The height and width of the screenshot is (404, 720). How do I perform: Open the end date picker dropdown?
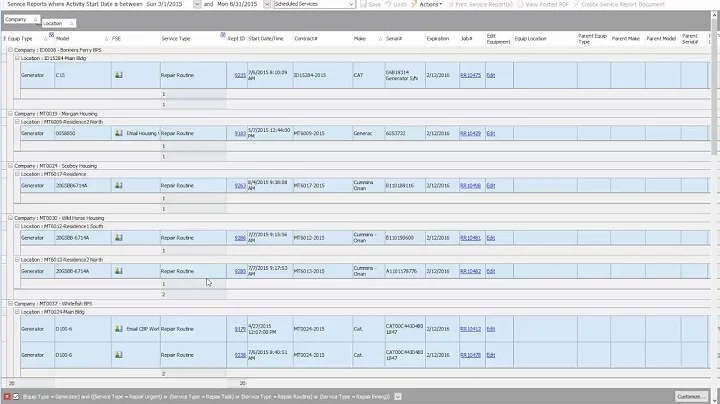(x=267, y=4)
